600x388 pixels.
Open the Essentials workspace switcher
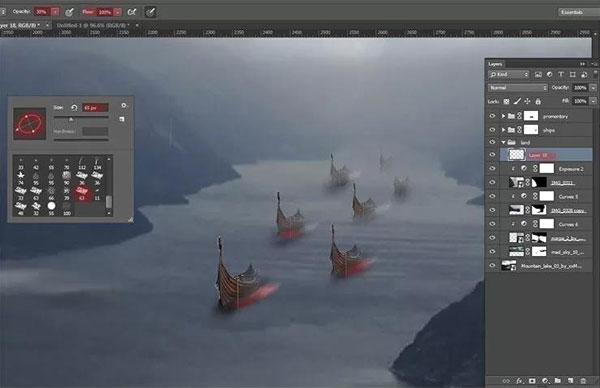click(x=578, y=12)
